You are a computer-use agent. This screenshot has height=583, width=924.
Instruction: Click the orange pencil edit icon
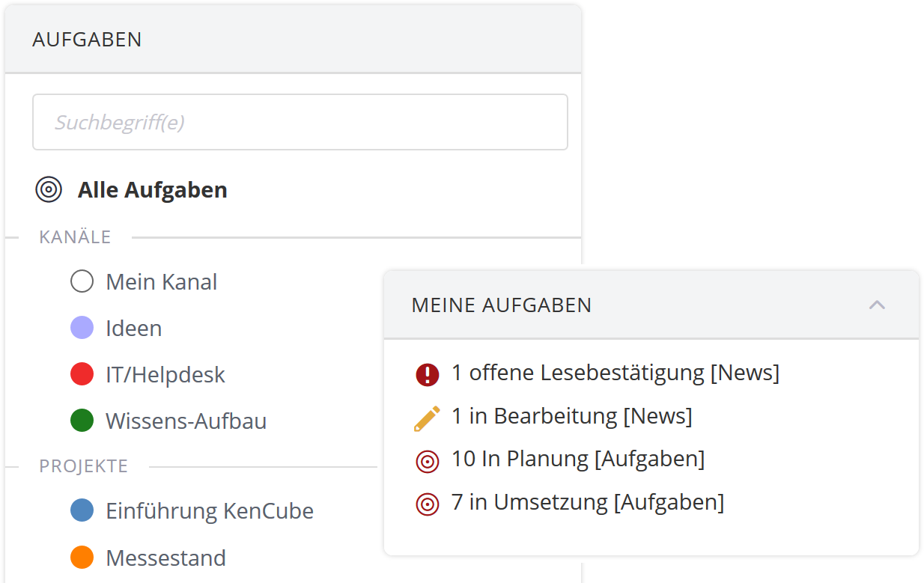[427, 418]
